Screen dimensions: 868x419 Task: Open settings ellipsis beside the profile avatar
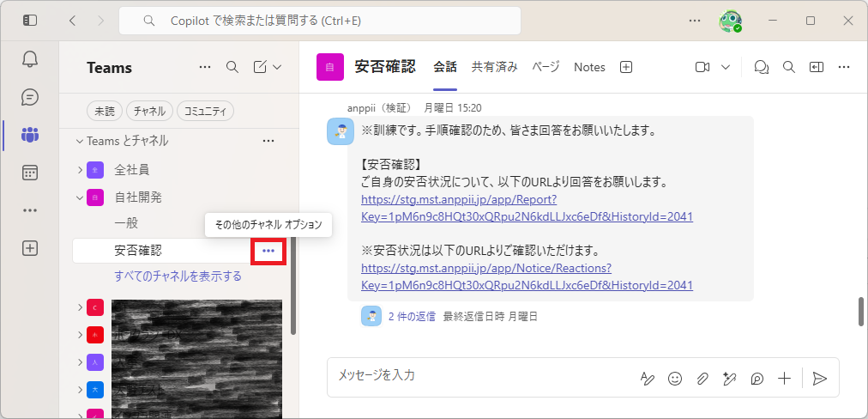tap(695, 21)
